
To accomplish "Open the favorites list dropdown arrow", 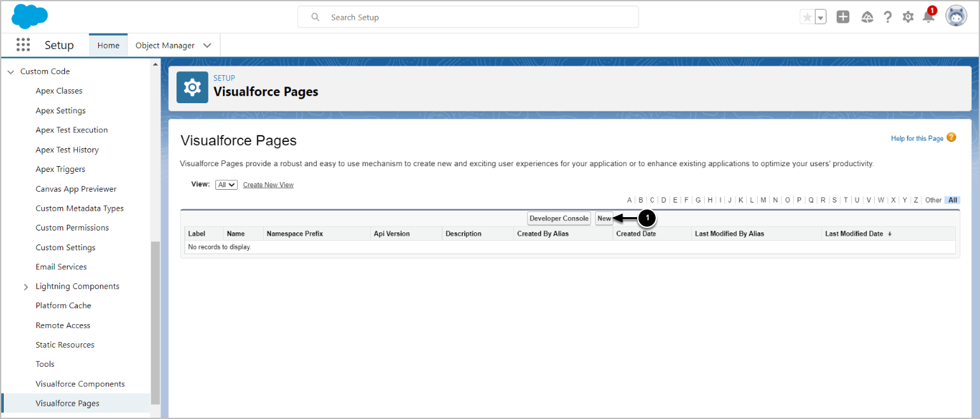I will point(821,17).
